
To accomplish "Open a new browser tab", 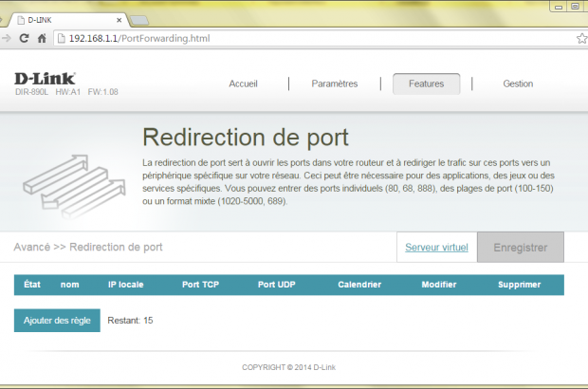I will [x=138, y=19].
